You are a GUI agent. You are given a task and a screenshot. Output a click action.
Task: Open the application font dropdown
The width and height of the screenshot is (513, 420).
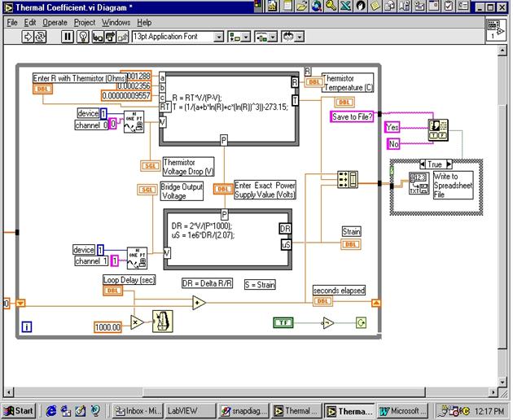click(x=219, y=37)
